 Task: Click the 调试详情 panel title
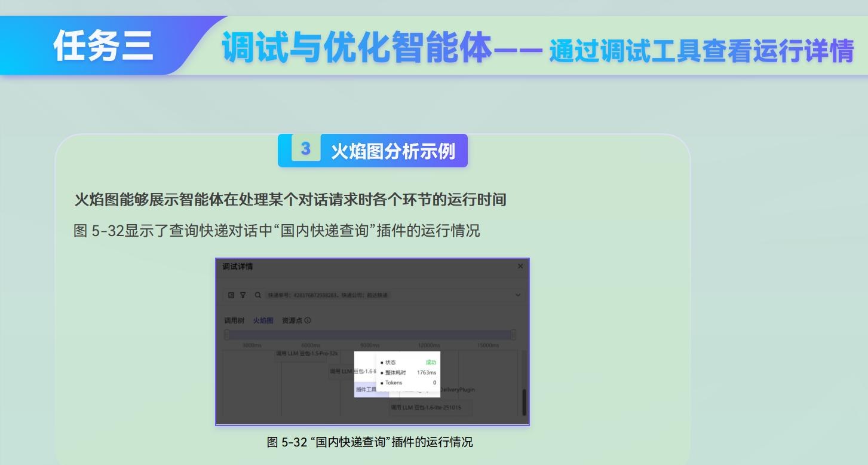(238, 267)
